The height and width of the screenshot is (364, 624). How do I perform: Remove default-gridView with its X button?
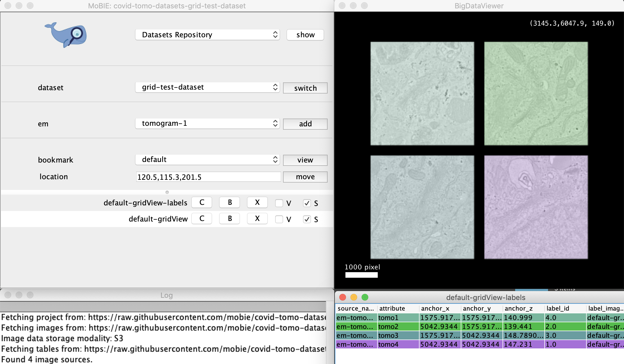(257, 219)
